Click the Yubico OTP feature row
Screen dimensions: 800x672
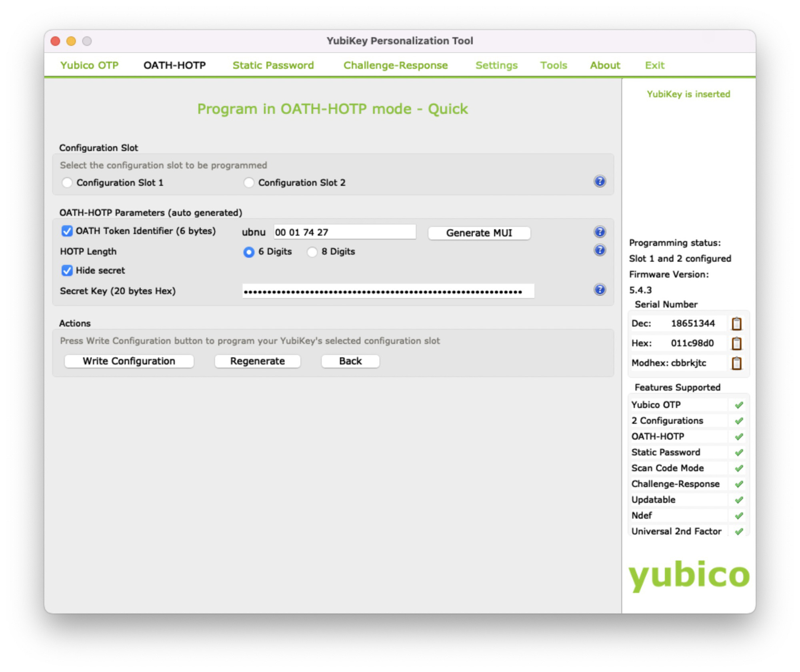(x=688, y=405)
